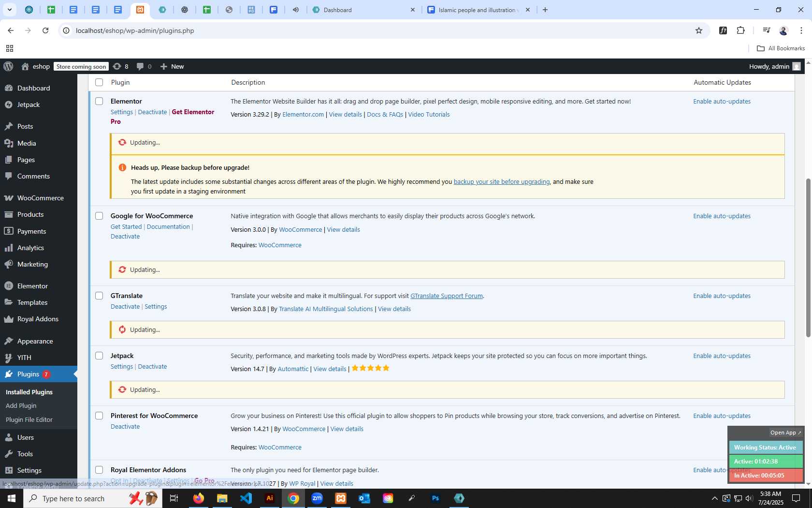Open Templates in sidebar
This screenshot has height=508, width=812.
(32, 302)
